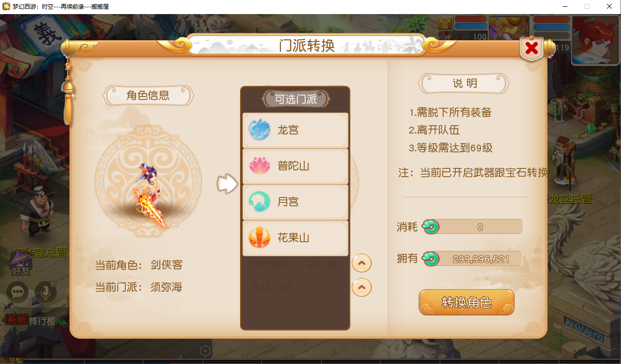
Task: Expand target character with upper chevron button
Action: (x=362, y=264)
